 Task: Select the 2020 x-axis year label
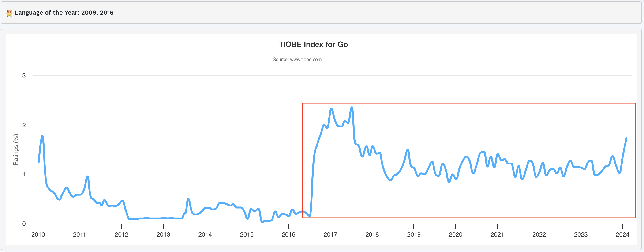click(456, 234)
